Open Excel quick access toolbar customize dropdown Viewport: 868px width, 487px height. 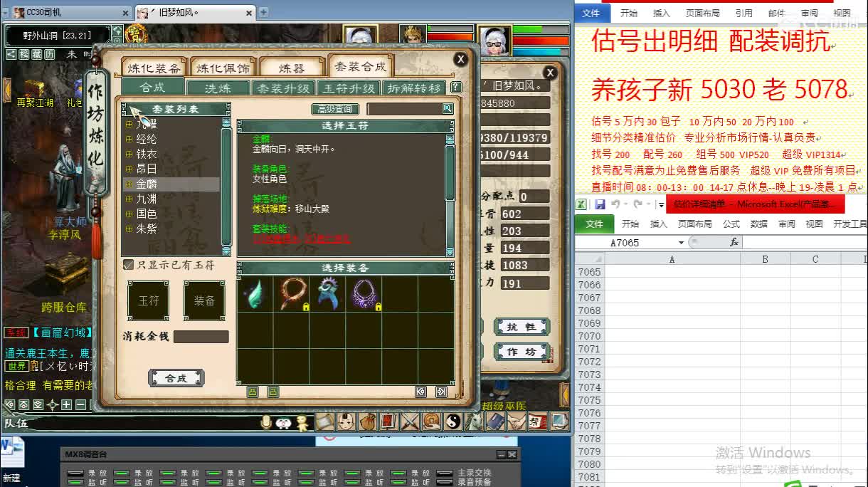point(660,205)
